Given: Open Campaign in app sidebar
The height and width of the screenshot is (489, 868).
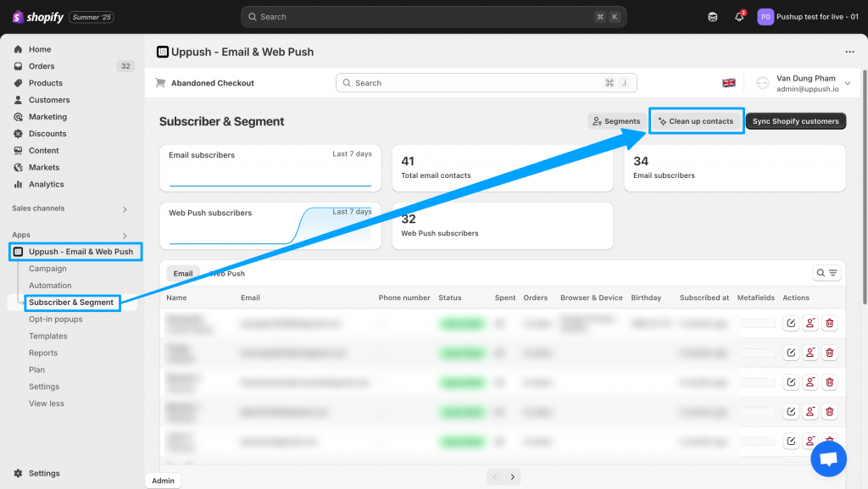Looking at the screenshot, I should [x=47, y=269].
